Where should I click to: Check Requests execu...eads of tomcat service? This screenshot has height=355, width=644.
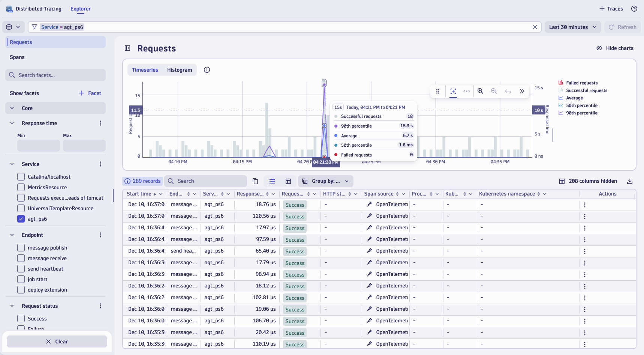click(x=21, y=198)
